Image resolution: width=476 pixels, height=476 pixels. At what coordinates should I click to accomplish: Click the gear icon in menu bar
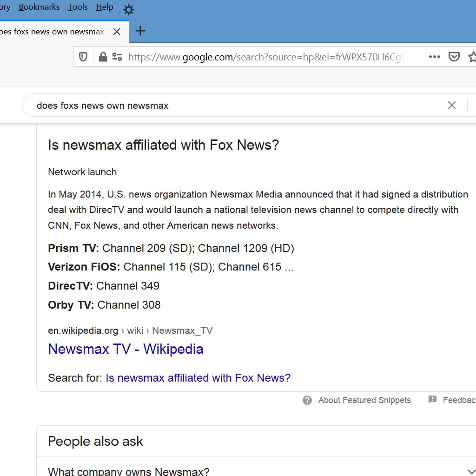[129, 10]
